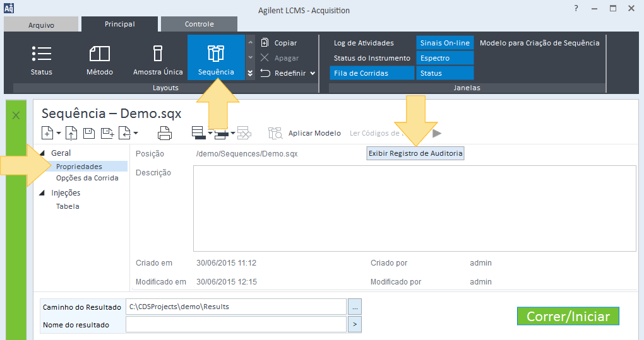644x340 pixels.
Task: Click the sequence path /demo/Sequences/Demo.sqx
Action: 247,154
